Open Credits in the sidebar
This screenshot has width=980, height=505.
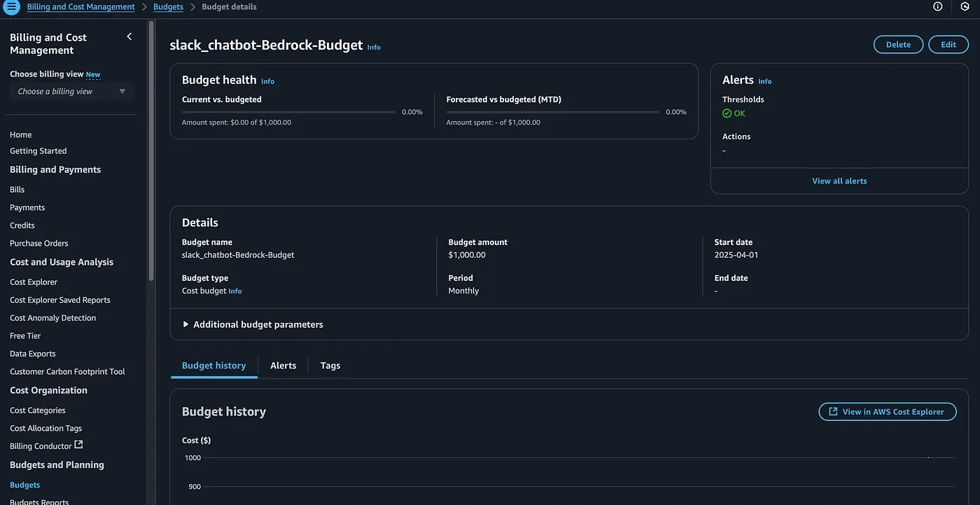(x=22, y=226)
